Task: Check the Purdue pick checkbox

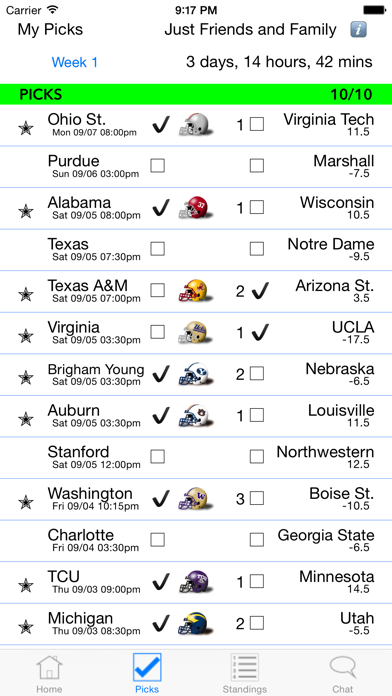Action: (x=157, y=166)
